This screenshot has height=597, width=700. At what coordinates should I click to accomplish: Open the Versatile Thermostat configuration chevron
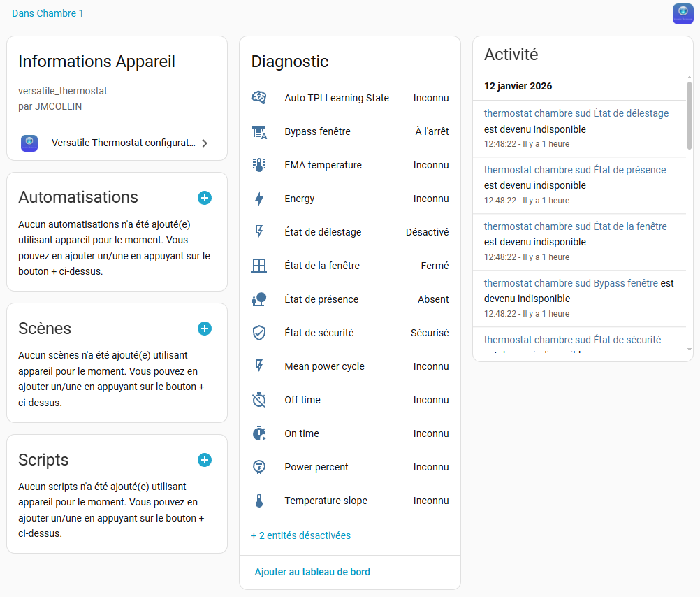(205, 143)
